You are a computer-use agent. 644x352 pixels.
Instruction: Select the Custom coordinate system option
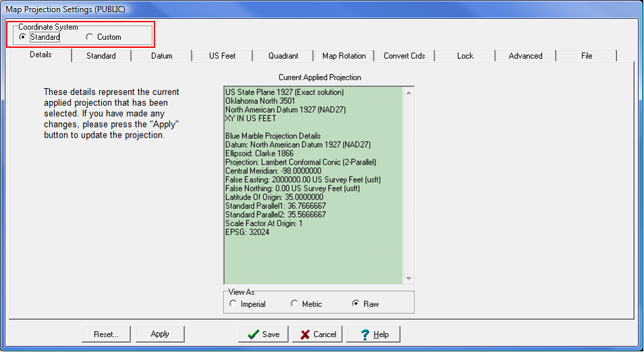(x=90, y=37)
